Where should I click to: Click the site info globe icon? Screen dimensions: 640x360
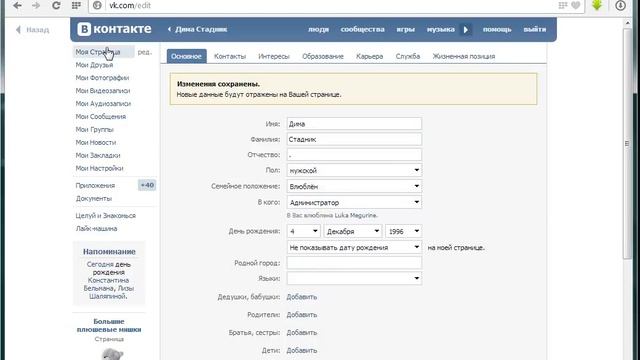97,5
